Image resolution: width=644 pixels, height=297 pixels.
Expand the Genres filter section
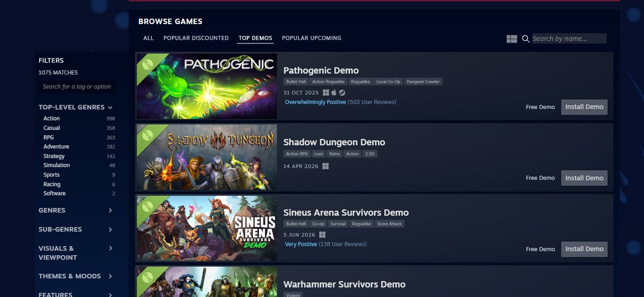click(x=111, y=210)
